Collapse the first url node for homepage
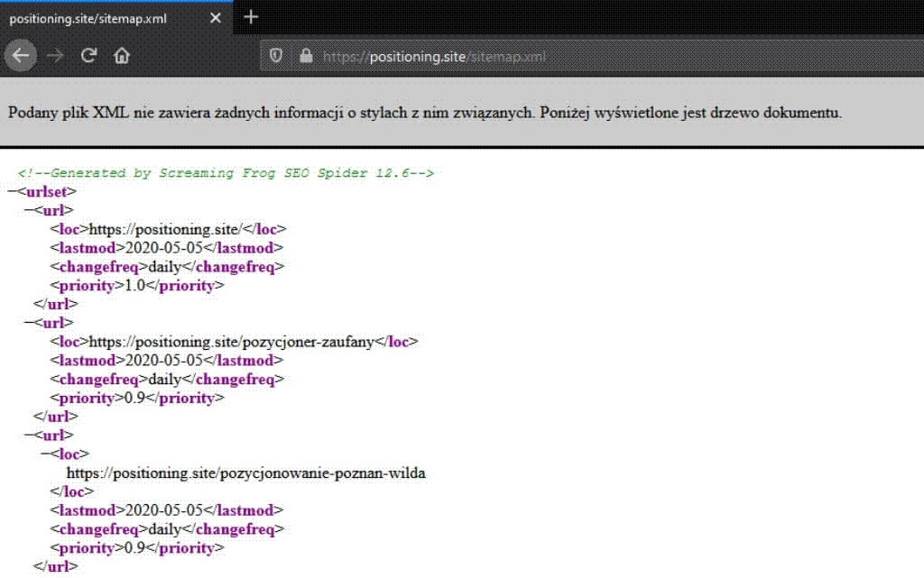 coord(29,210)
